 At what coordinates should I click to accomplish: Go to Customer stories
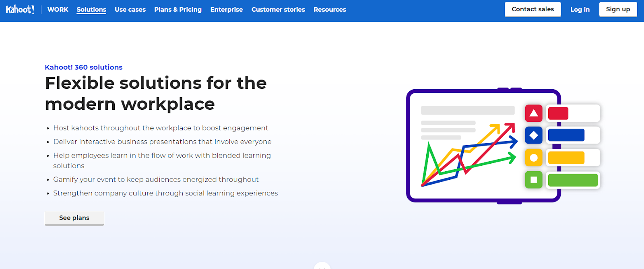tap(278, 9)
